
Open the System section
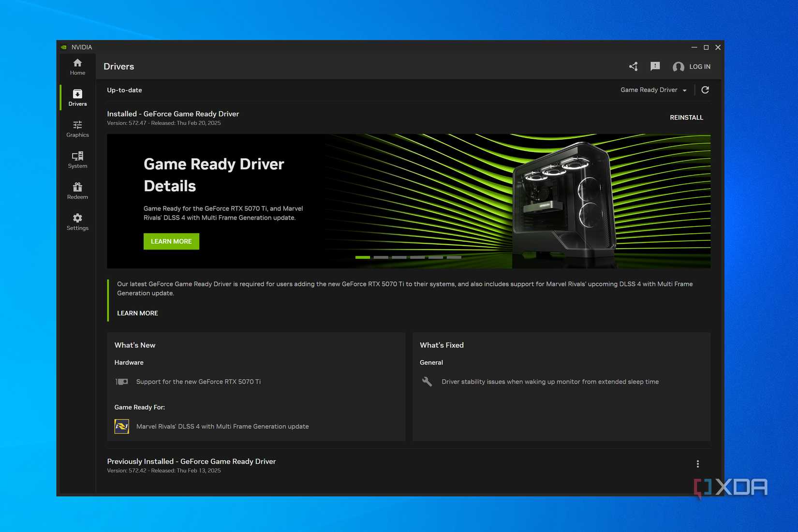[x=77, y=160]
